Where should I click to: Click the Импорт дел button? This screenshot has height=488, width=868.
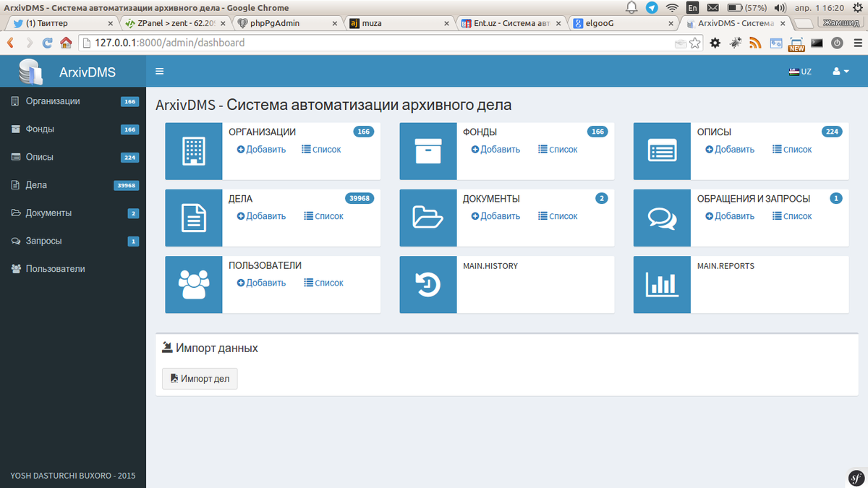tap(200, 378)
